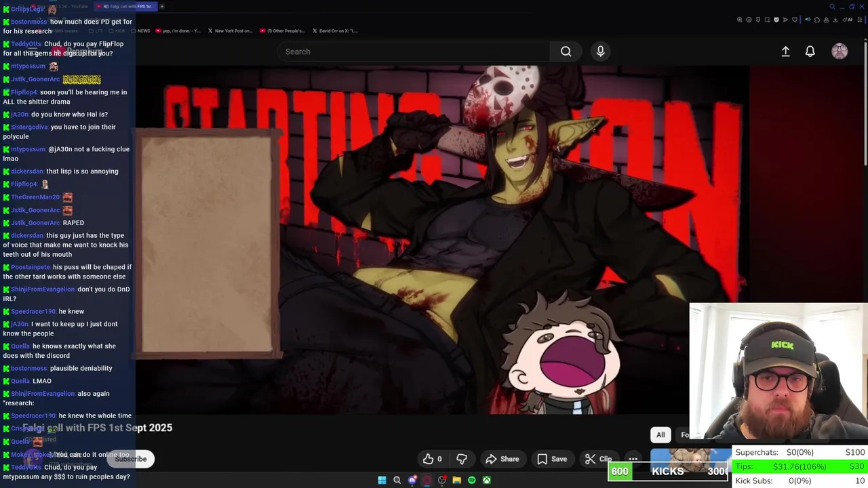The image size is (868, 488).
Task: Click the video title Falgi call with FPS
Action: [97, 428]
